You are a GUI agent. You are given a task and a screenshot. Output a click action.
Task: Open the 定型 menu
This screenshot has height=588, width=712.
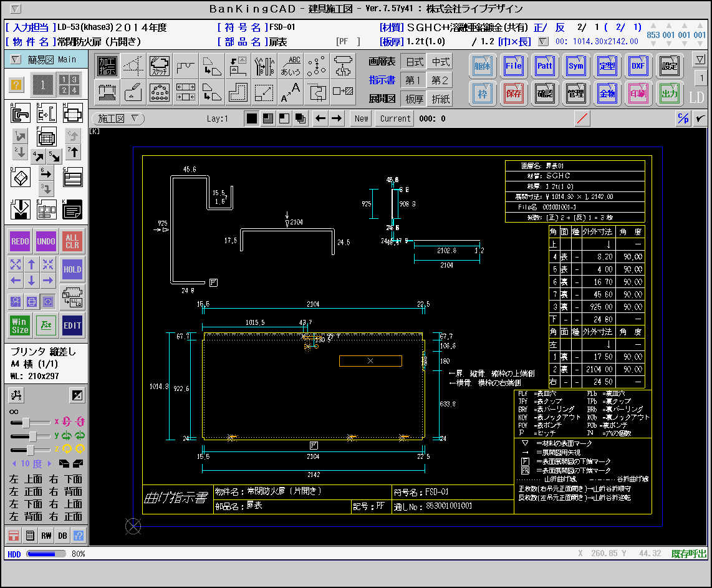(x=607, y=66)
